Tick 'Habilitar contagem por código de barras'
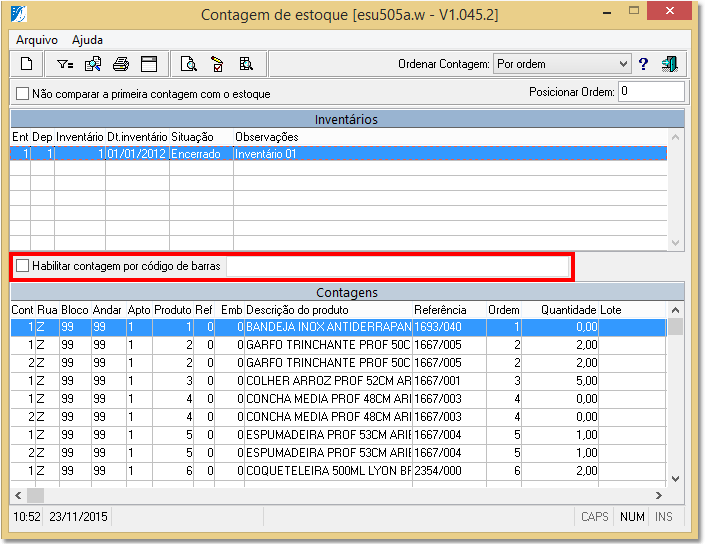The height and width of the screenshot is (546, 705). (22, 265)
